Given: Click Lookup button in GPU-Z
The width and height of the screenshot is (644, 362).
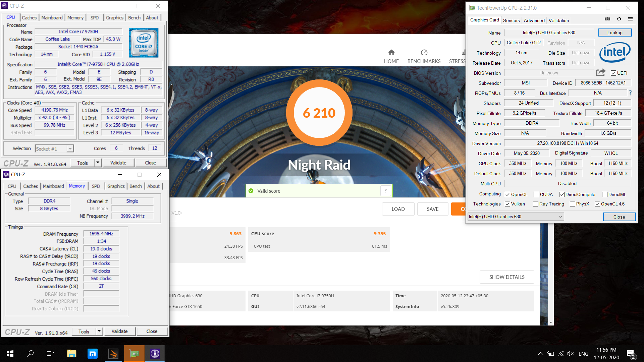Looking at the screenshot, I should pyautogui.click(x=615, y=33).
